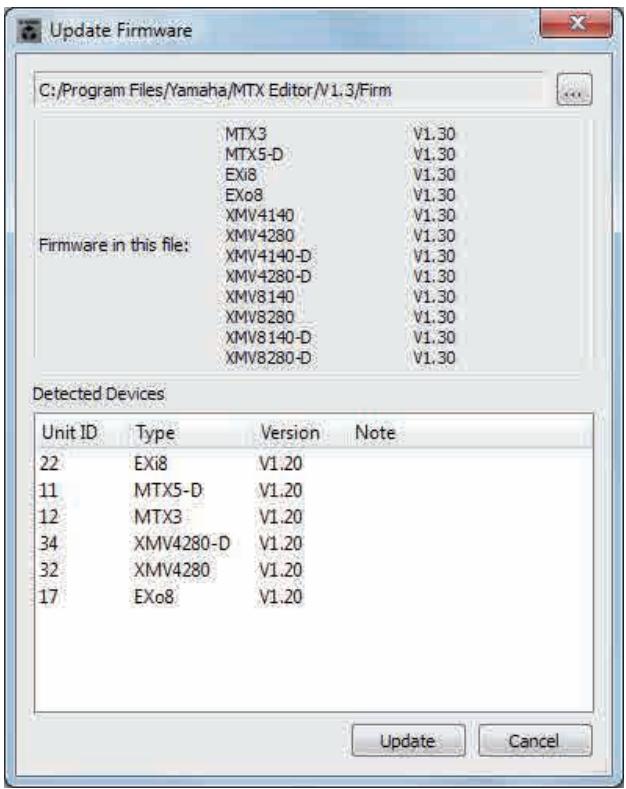Click the Update button
This screenshot has width=626, height=789.
(x=408, y=740)
